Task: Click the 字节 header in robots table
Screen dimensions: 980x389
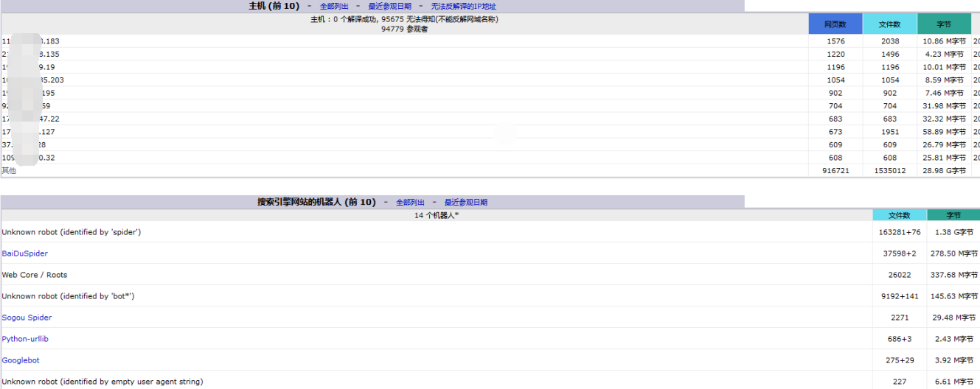Action: coord(953,215)
